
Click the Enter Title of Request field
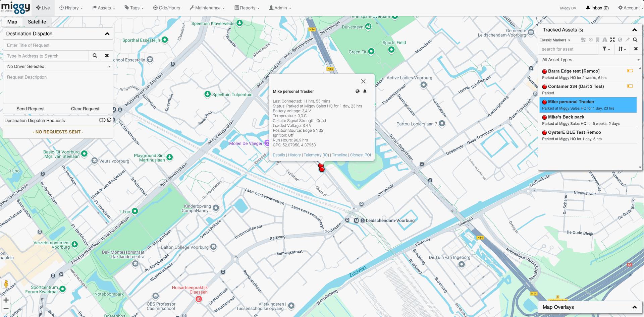point(58,45)
